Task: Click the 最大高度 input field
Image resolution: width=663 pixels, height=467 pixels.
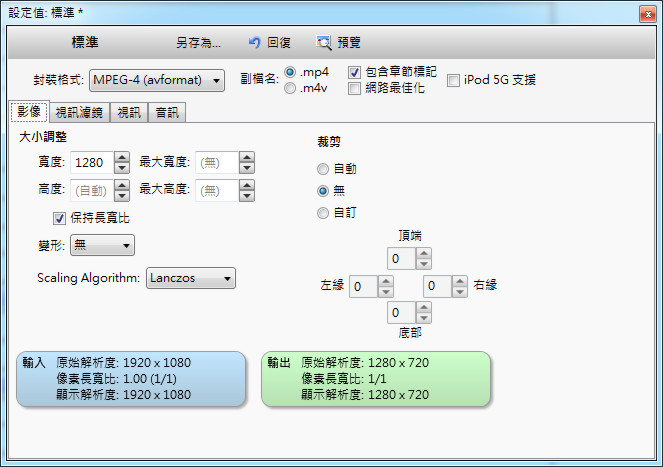Action: pyautogui.click(x=217, y=191)
